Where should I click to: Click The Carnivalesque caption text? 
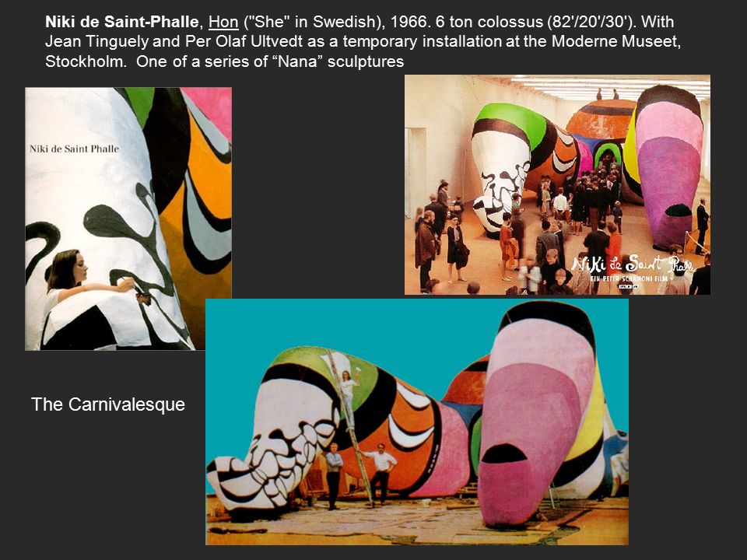coord(108,404)
